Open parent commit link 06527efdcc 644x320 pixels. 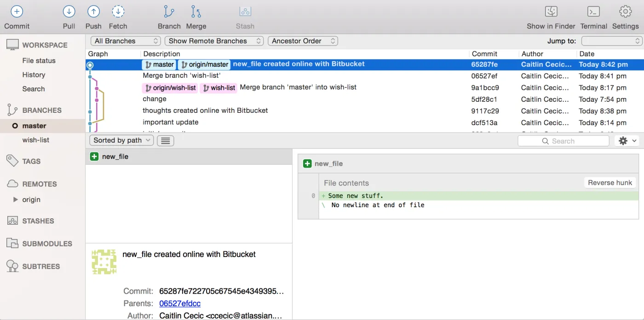pyautogui.click(x=180, y=304)
